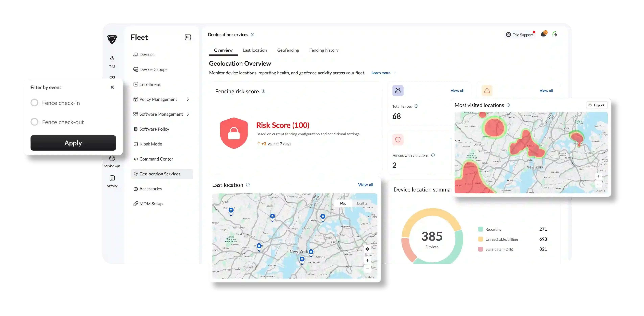Click View all for Last location
Screen dimensions: 644x316
[x=366, y=185]
